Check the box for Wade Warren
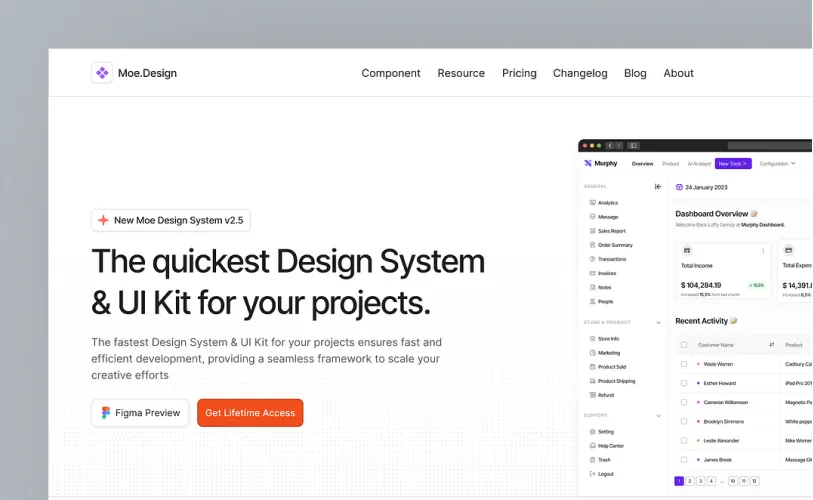Screen dimensions: 813x500 [684, 364]
